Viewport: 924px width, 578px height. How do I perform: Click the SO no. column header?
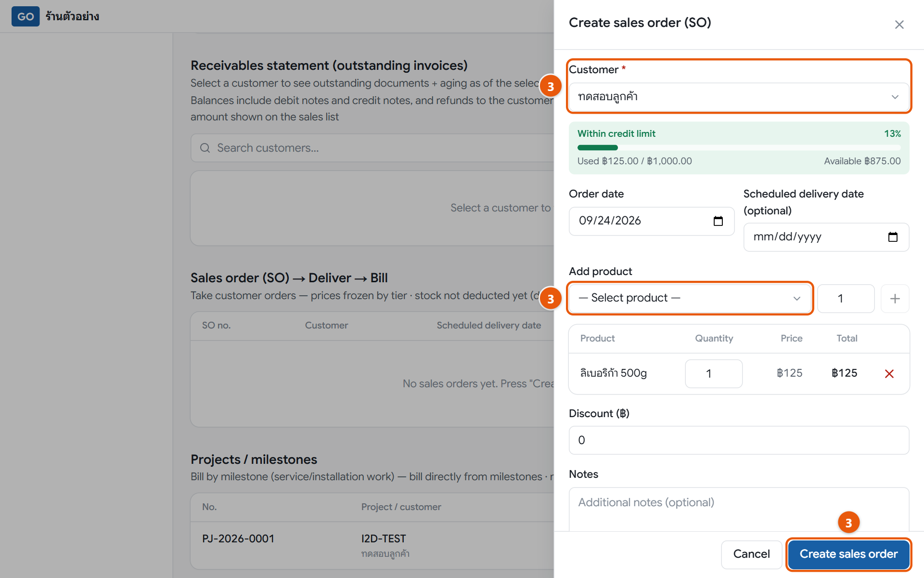tap(216, 326)
